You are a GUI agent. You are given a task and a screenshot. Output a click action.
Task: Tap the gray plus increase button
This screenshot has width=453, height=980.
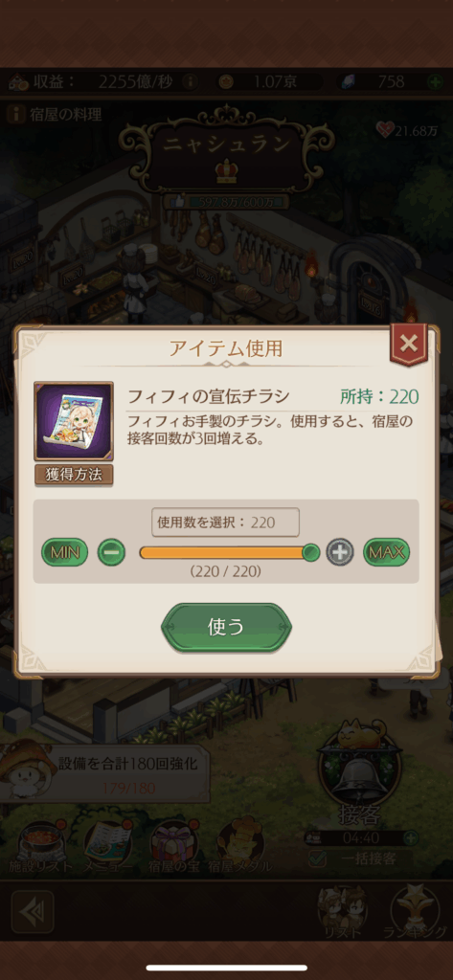click(340, 552)
